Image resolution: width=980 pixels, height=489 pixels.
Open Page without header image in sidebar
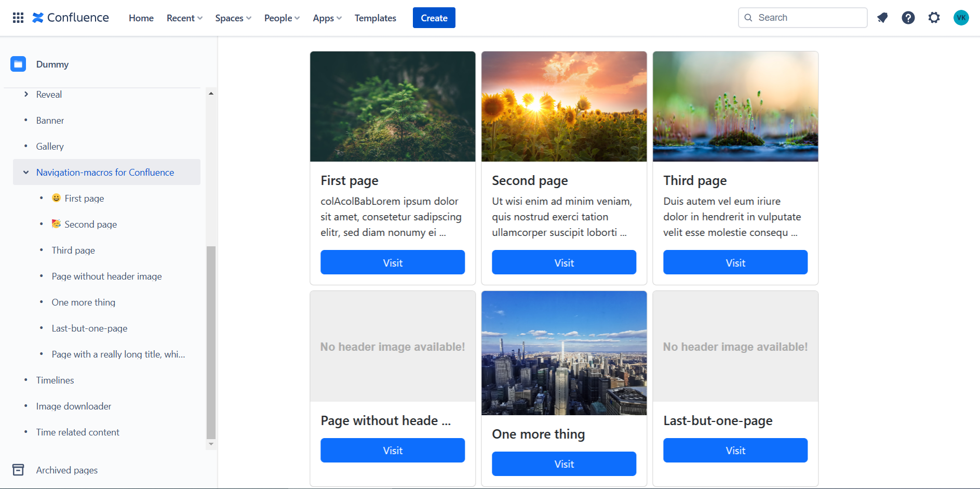tap(106, 276)
